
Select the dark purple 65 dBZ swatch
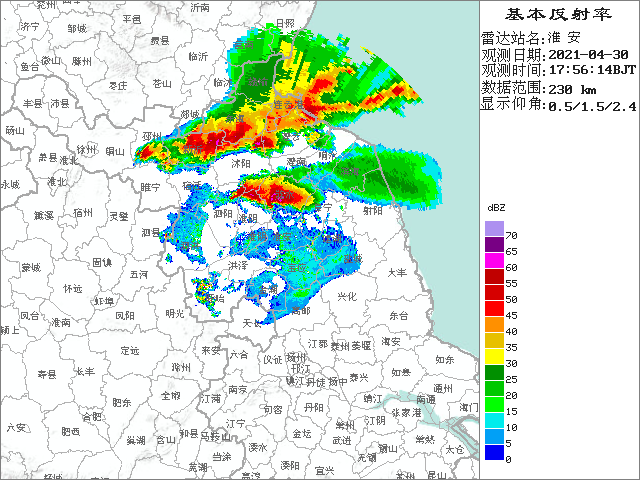click(494, 246)
